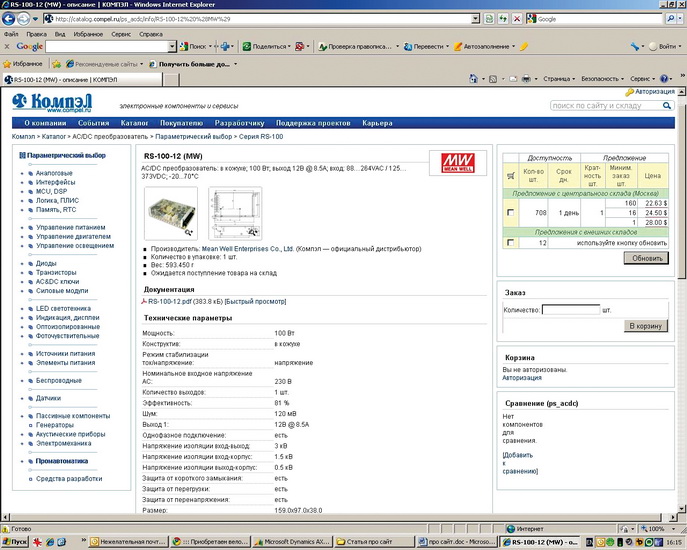The height and width of the screenshot is (550, 687).
Task: Open the RS-100-12.pdf link
Action: pos(170,302)
